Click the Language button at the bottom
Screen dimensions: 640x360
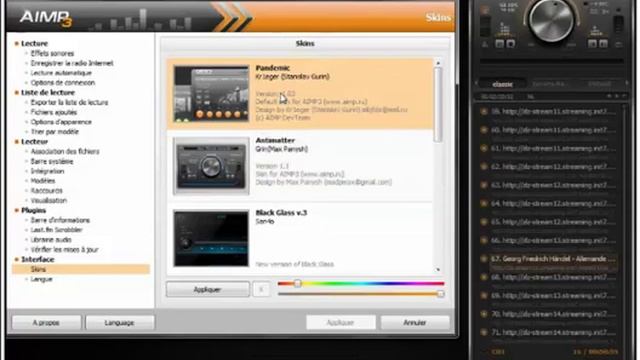(x=120, y=322)
